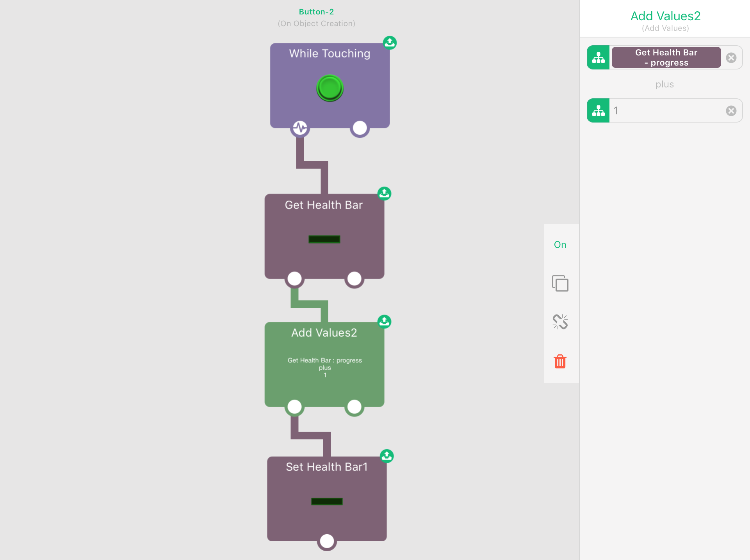Toggle the On switch in side toolbar
The width and height of the screenshot is (750, 560).
click(x=560, y=245)
